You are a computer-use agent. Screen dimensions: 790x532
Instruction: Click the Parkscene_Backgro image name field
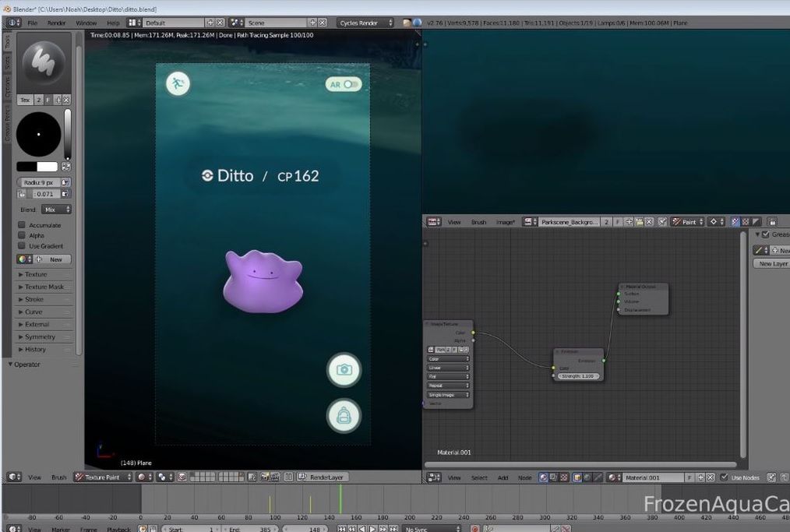(569, 222)
